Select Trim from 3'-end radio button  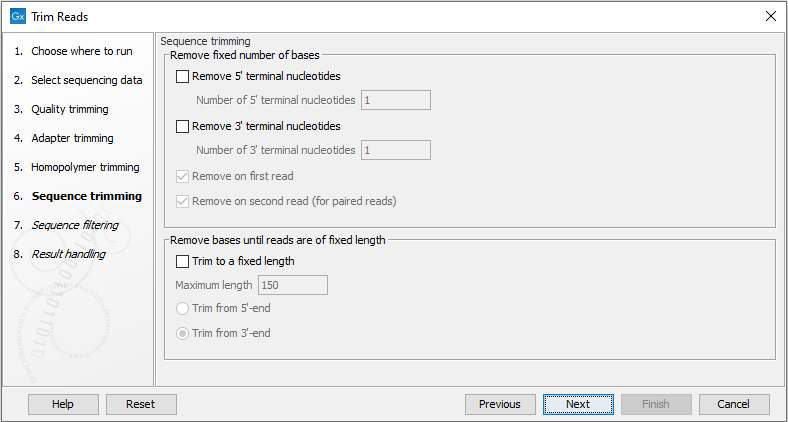coord(182,334)
